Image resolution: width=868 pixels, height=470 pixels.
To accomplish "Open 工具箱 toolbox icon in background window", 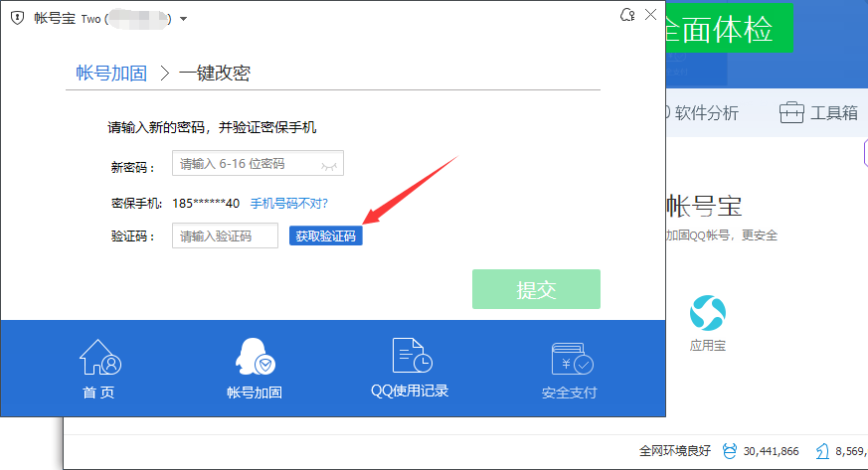I will (x=791, y=113).
